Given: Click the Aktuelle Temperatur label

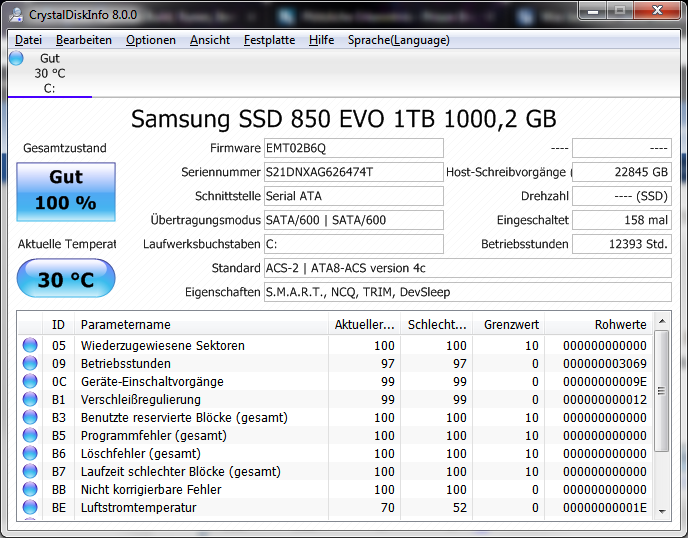Looking at the screenshot, I should [67, 244].
